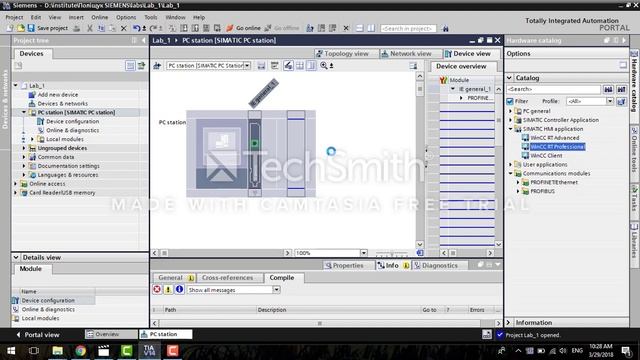The width and height of the screenshot is (640, 360).
Task: Select WinCC RT Advanced in catalog
Action: point(554,138)
